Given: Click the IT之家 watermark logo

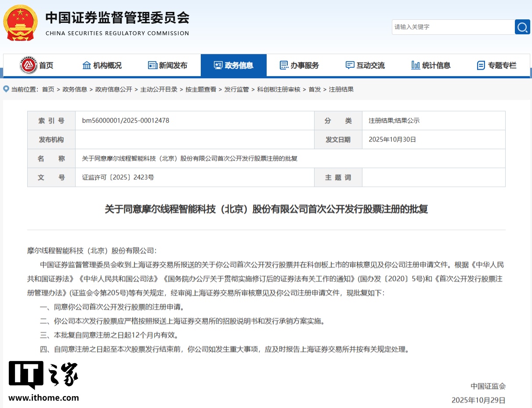Looking at the screenshot, I should coord(43,376).
